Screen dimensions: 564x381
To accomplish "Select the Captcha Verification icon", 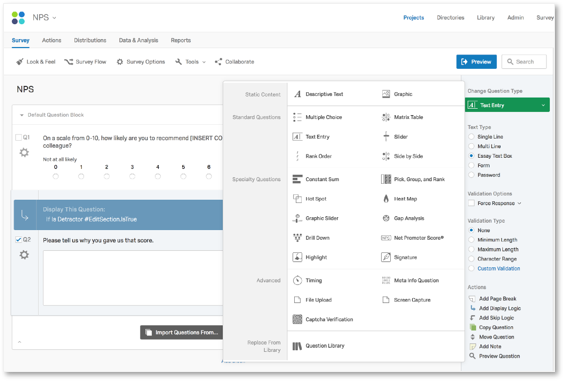I will [297, 319].
